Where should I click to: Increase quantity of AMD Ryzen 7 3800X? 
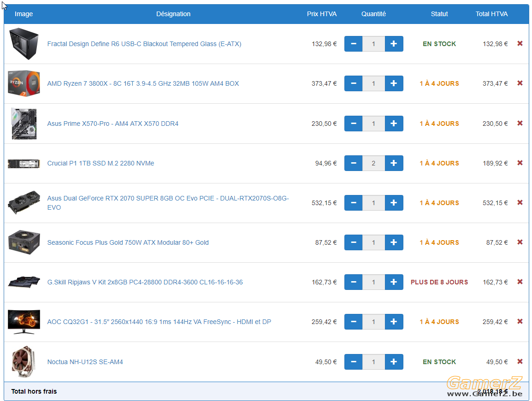[394, 83]
